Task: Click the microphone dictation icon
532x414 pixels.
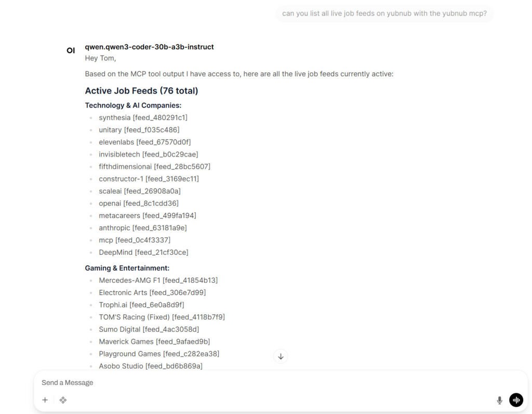Action: tap(499, 400)
